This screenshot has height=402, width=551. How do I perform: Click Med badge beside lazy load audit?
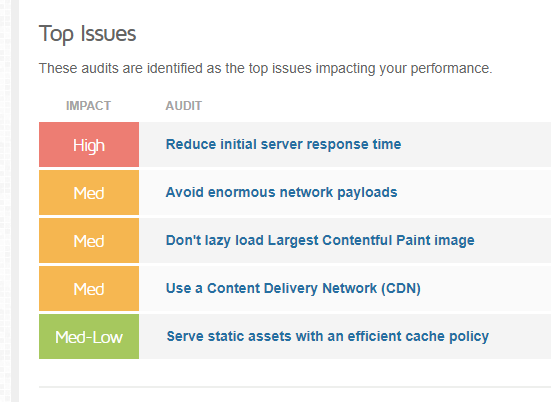89,241
